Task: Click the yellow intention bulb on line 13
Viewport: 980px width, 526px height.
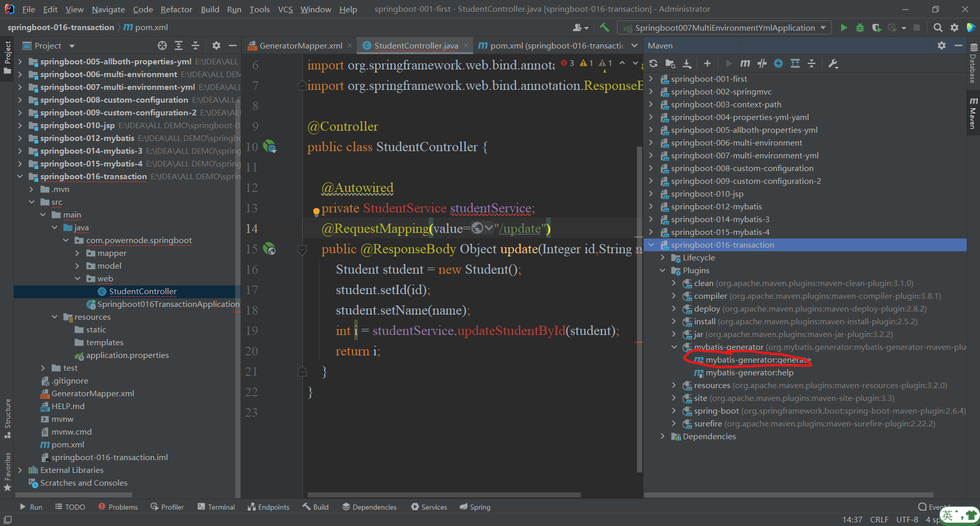Action: tap(316, 211)
